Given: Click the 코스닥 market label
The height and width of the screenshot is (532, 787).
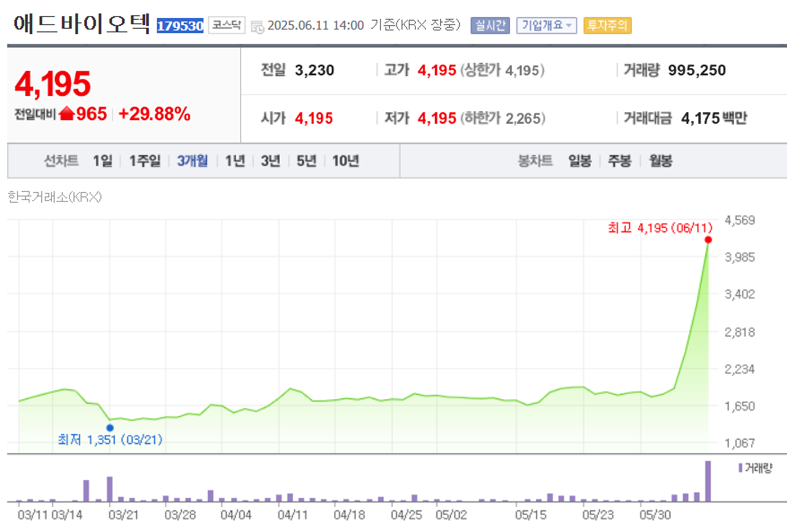Looking at the screenshot, I should tap(227, 25).
